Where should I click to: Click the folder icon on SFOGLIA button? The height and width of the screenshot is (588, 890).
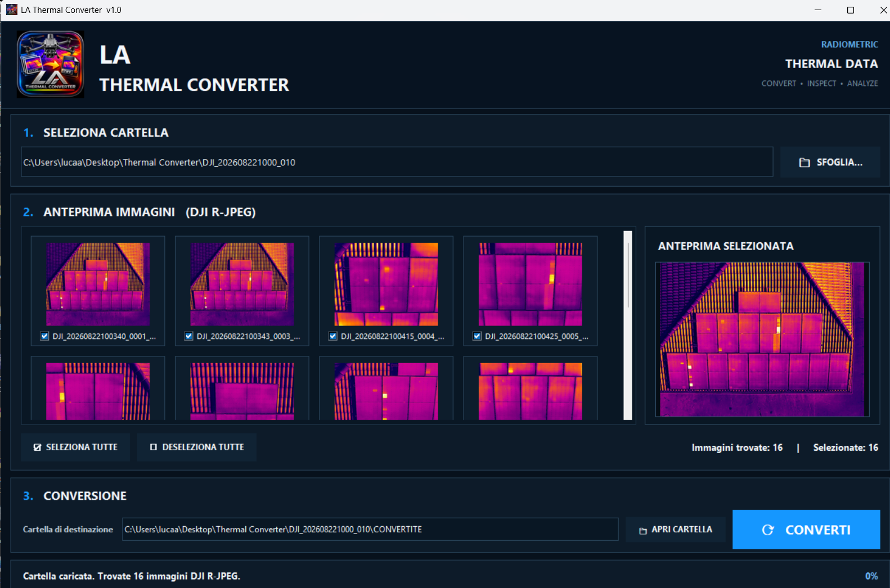tap(804, 162)
